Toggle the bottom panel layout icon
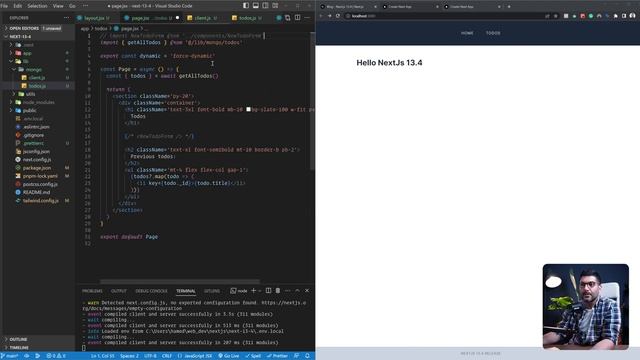The height and width of the screenshot is (360, 640). 256,6
